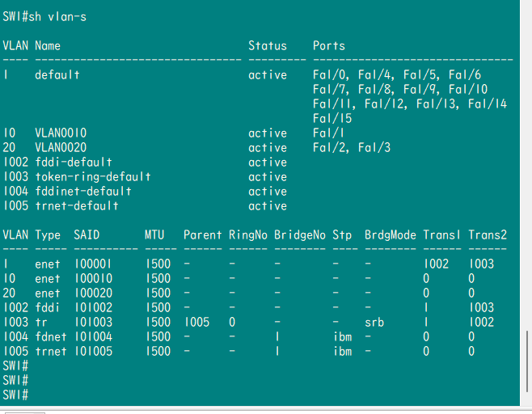Click the last SW1# prompt line

(16, 395)
